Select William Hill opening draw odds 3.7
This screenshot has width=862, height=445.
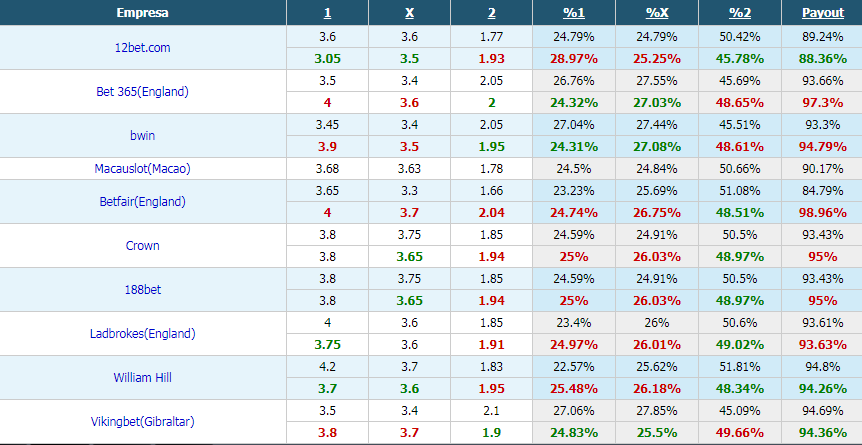point(410,367)
